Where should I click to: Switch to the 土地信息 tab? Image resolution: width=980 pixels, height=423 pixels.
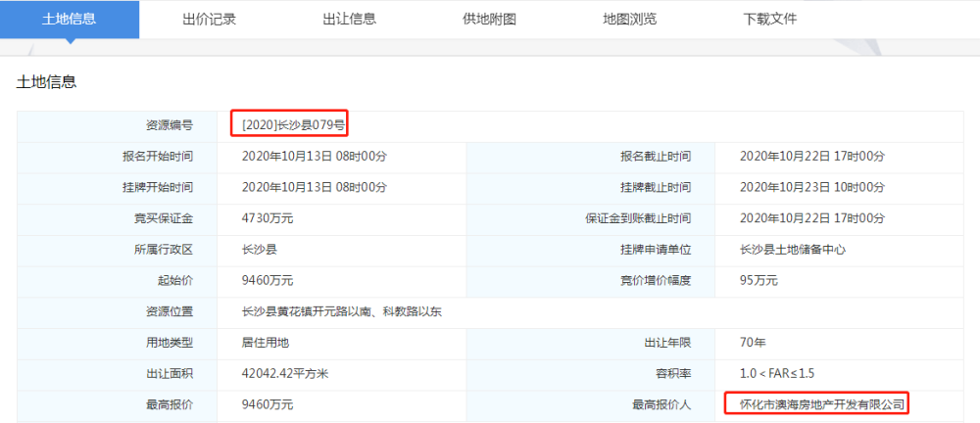click(70, 19)
